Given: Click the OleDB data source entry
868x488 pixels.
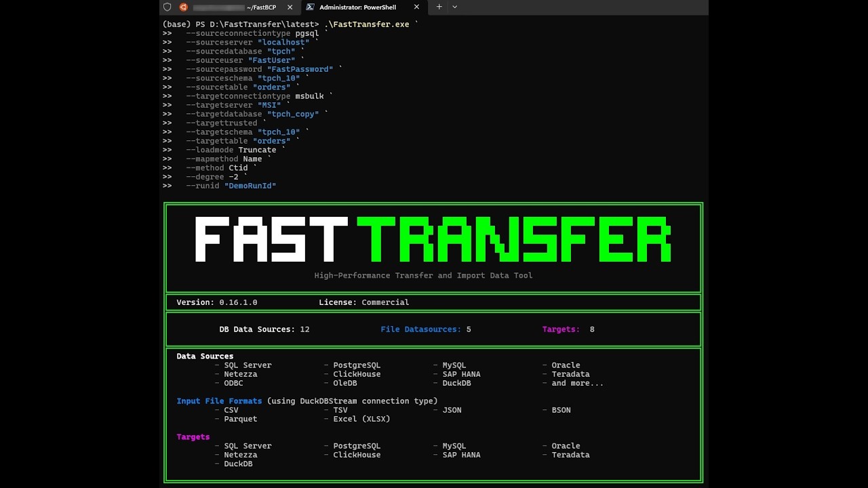Looking at the screenshot, I should pos(345,383).
